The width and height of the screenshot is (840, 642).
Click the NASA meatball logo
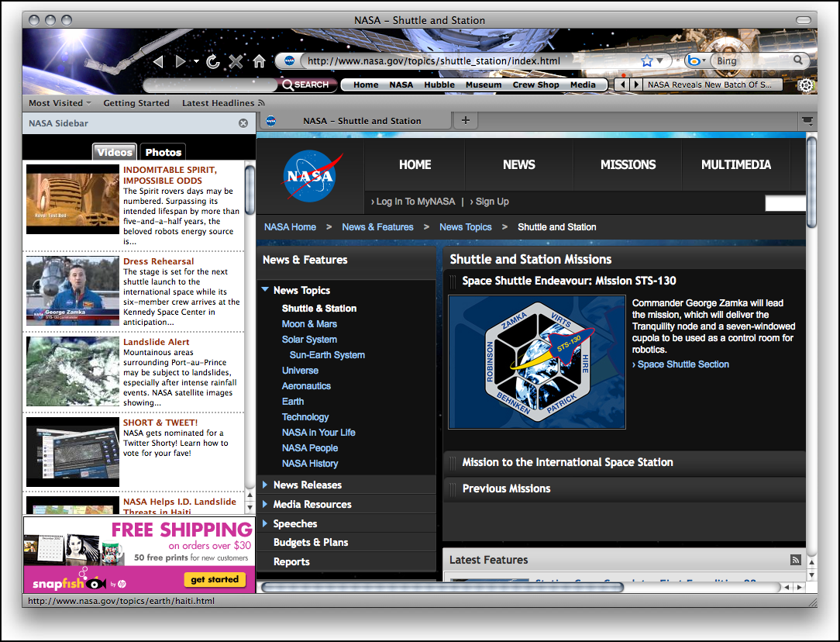click(310, 176)
